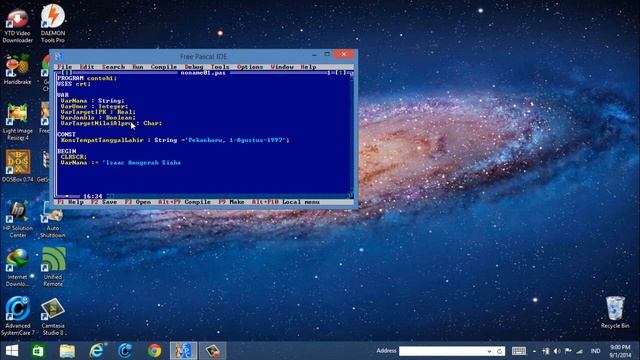Open the Windows Start button
The height and width of the screenshot is (360, 640).
[x=12, y=351]
